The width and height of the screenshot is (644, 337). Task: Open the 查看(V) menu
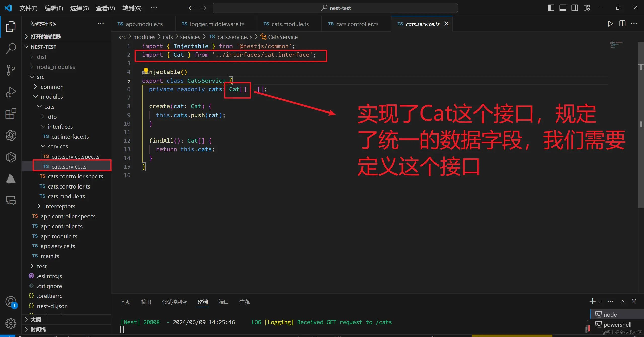click(105, 8)
